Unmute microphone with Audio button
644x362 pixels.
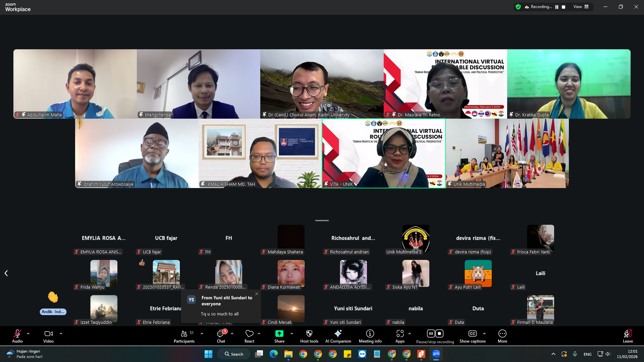pos(17,336)
